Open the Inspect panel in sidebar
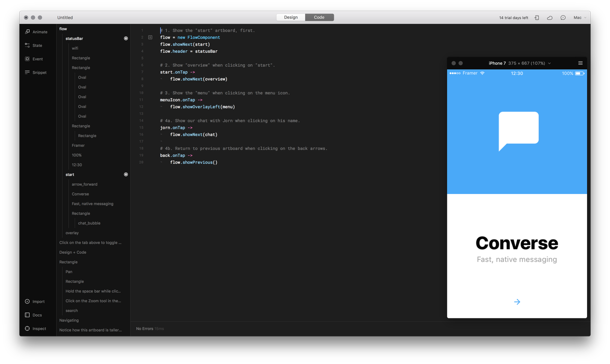This screenshot has width=610, height=364. [35, 328]
